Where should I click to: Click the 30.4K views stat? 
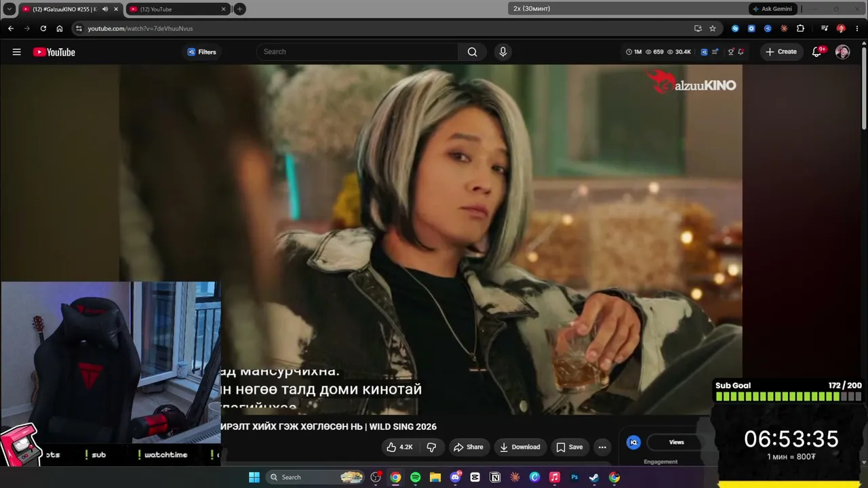pos(679,52)
